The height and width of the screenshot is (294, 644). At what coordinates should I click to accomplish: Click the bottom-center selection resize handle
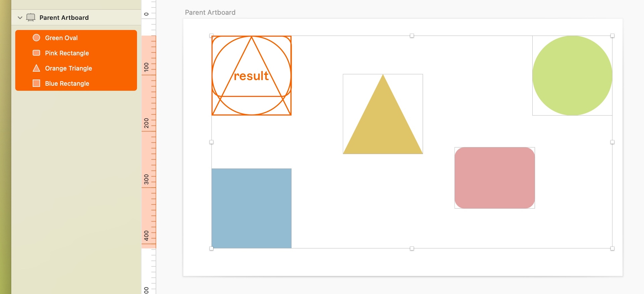tap(412, 248)
